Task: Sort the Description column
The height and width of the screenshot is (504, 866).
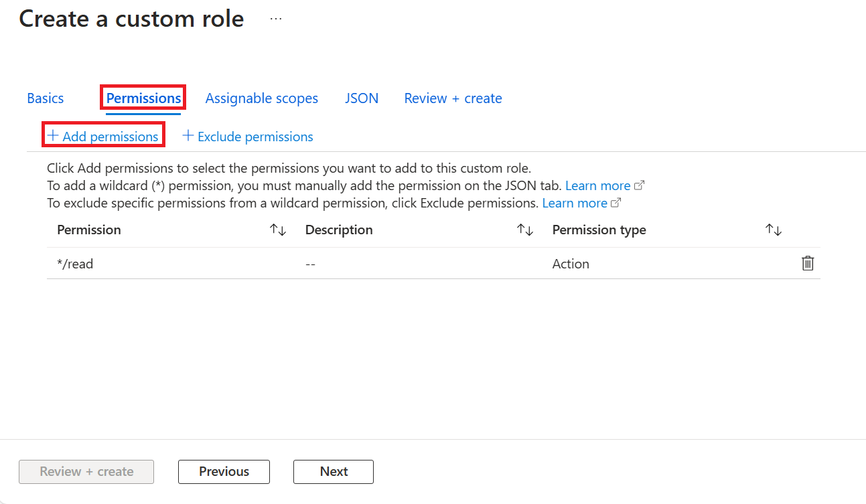Action: (526, 230)
